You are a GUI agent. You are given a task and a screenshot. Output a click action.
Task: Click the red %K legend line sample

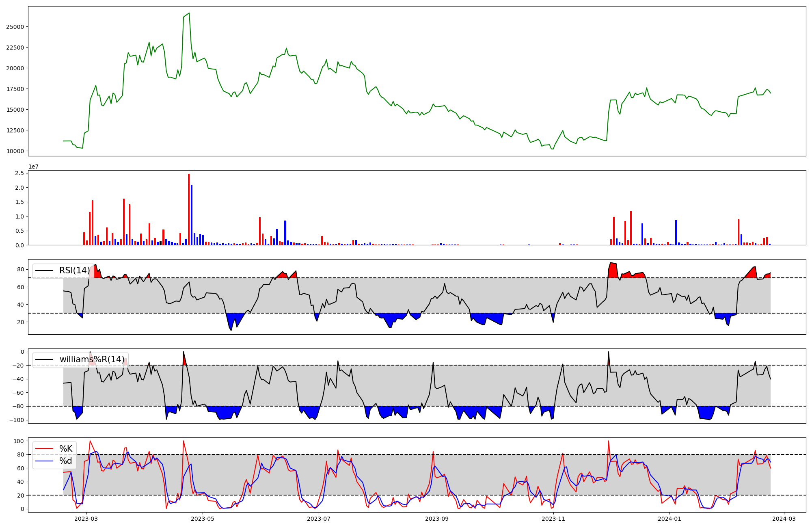pyautogui.click(x=44, y=448)
